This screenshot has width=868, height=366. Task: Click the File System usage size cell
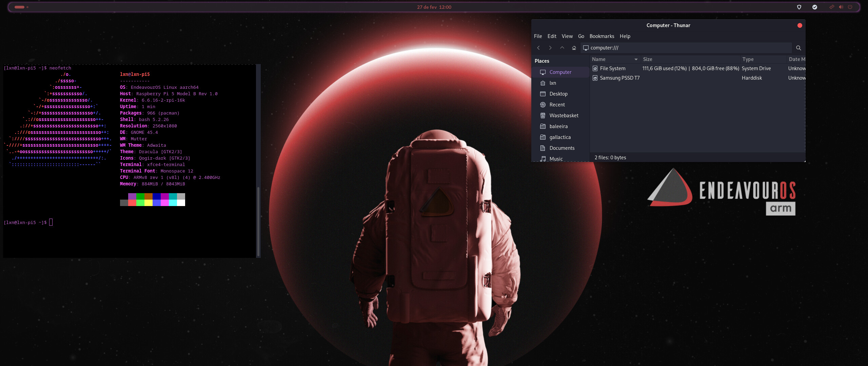click(x=691, y=68)
